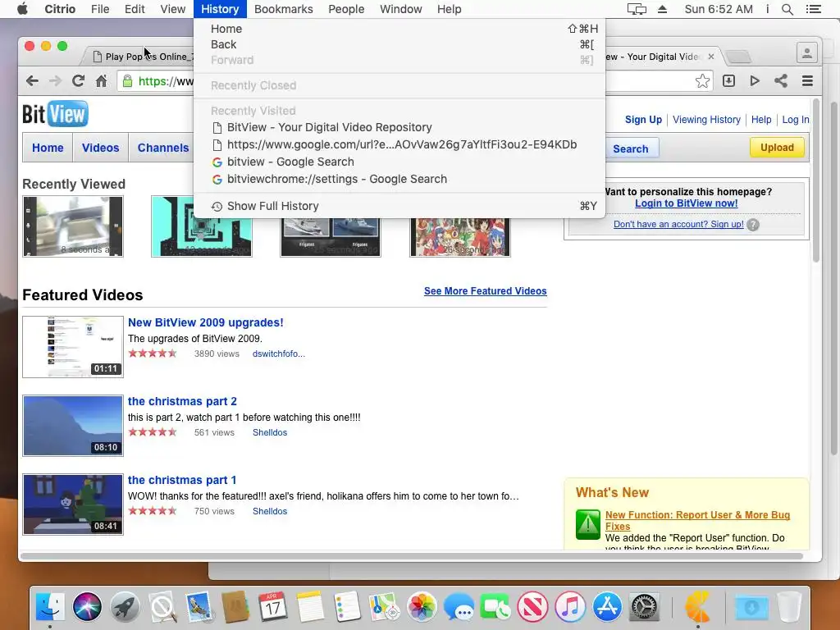Click the horizontal scrollbar at bottom
Image resolution: width=840 pixels, height=630 pixels.
pyautogui.click(x=412, y=556)
